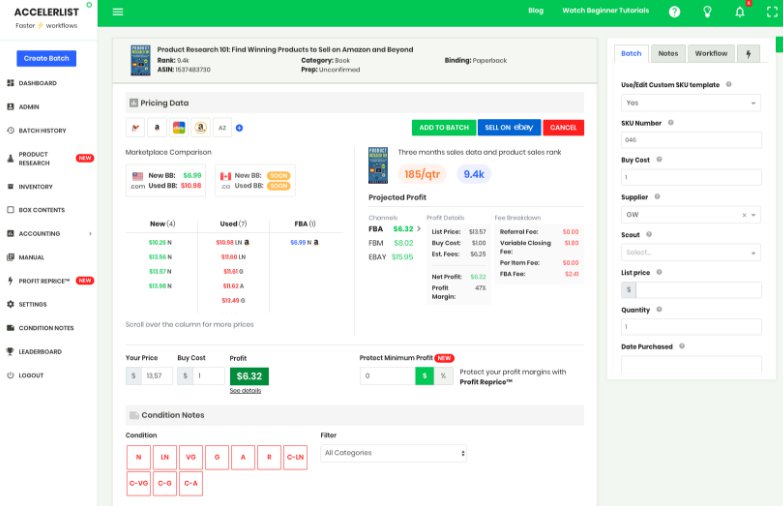
Task: Open the hamburger menu icon
Action: click(118, 11)
